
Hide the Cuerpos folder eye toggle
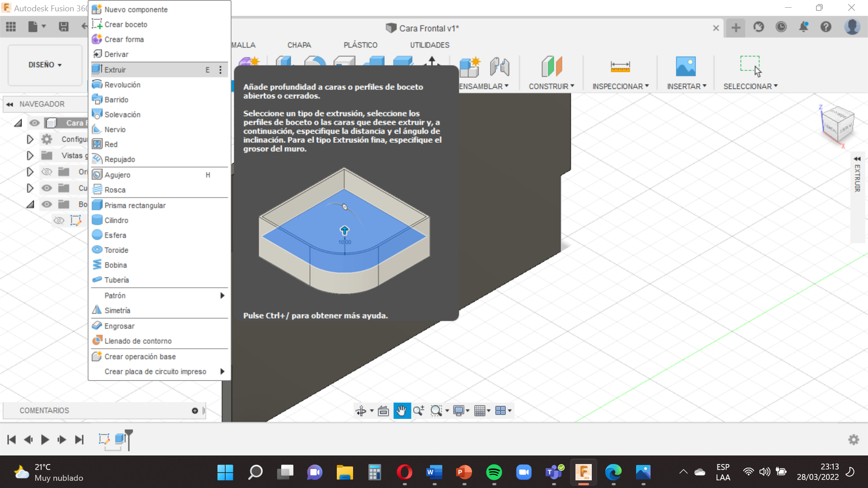[x=47, y=188]
